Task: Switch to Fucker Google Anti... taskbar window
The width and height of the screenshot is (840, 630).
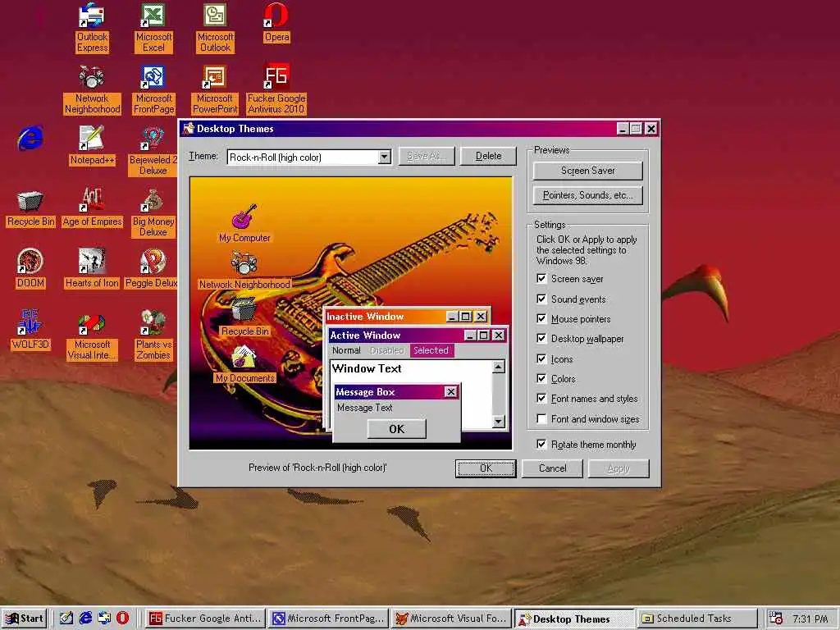Action: [205, 619]
